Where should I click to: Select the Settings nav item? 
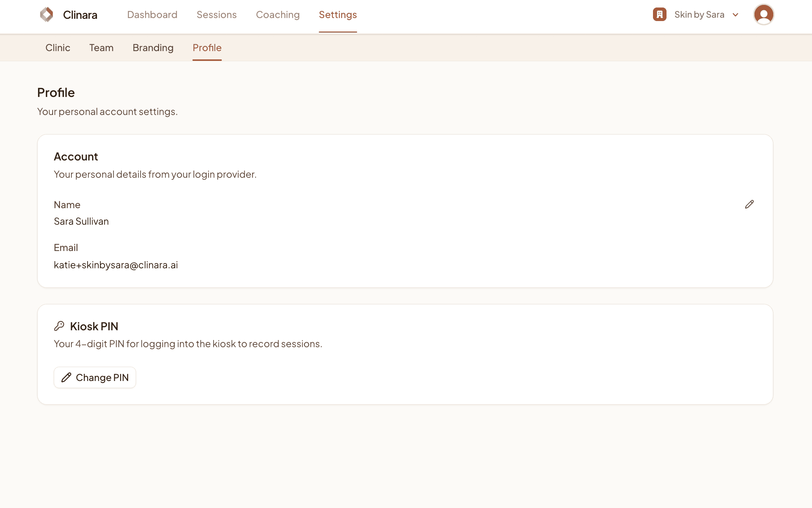tap(338, 15)
